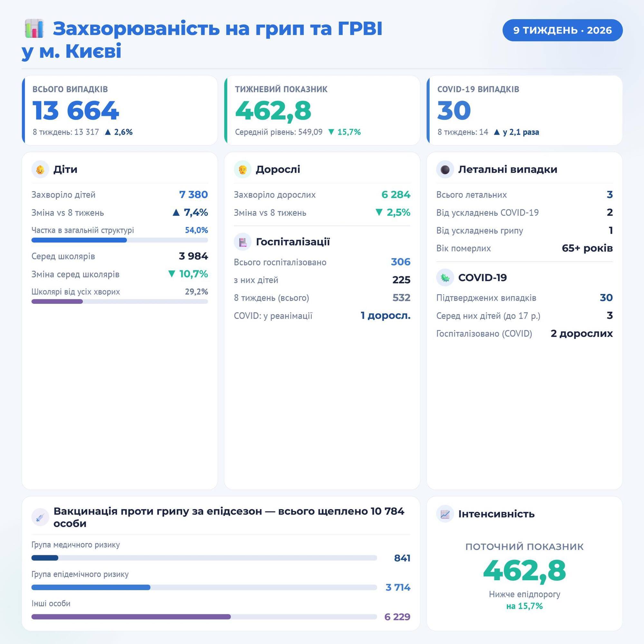Click the 54,0% share progress bar

pyautogui.click(x=119, y=240)
